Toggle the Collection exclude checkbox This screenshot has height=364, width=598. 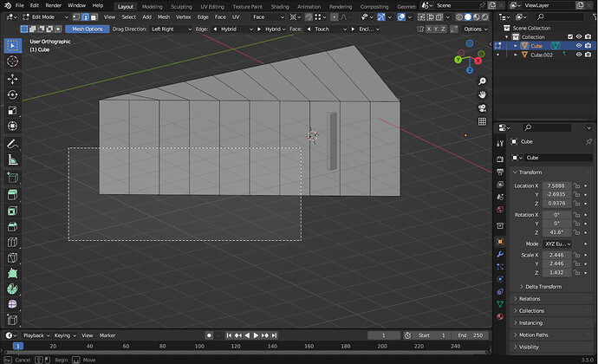pyautogui.click(x=570, y=37)
